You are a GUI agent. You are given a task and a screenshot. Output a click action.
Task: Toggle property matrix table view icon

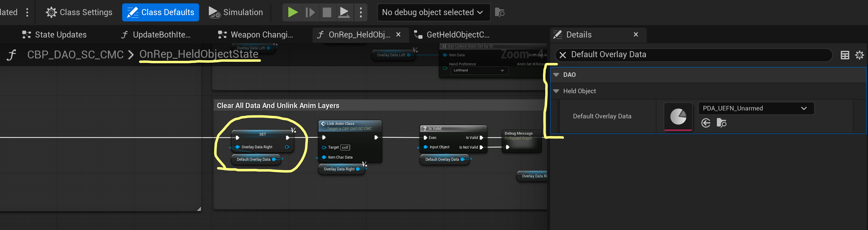[845, 55]
